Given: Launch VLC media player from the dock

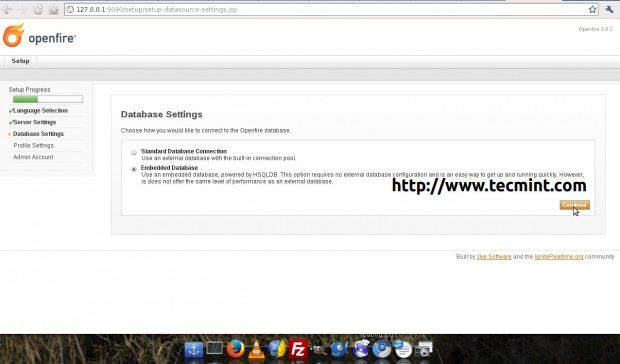Looking at the screenshot, I should point(256,349).
